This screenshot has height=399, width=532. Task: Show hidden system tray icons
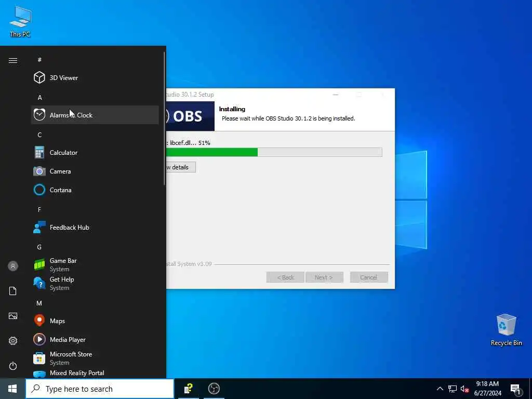(440, 389)
